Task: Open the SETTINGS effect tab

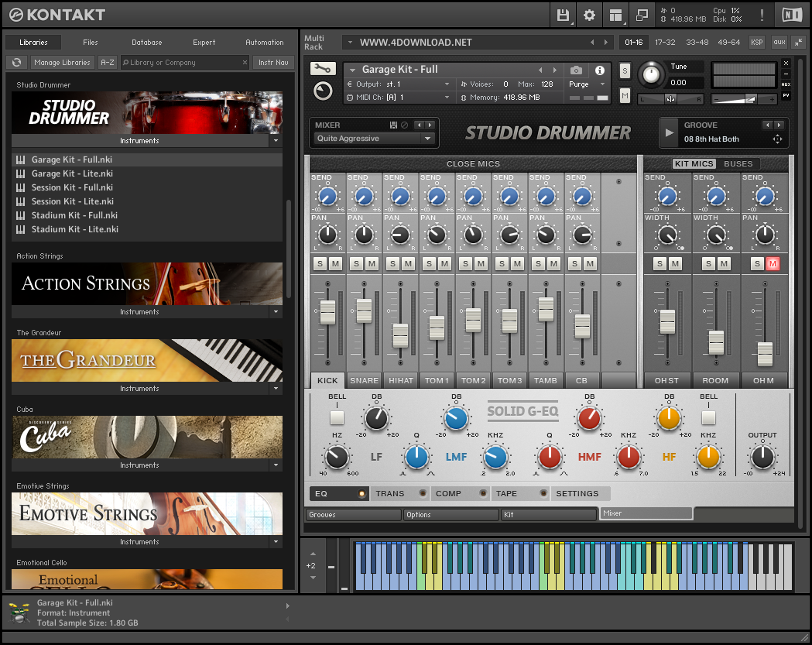Action: [x=580, y=493]
